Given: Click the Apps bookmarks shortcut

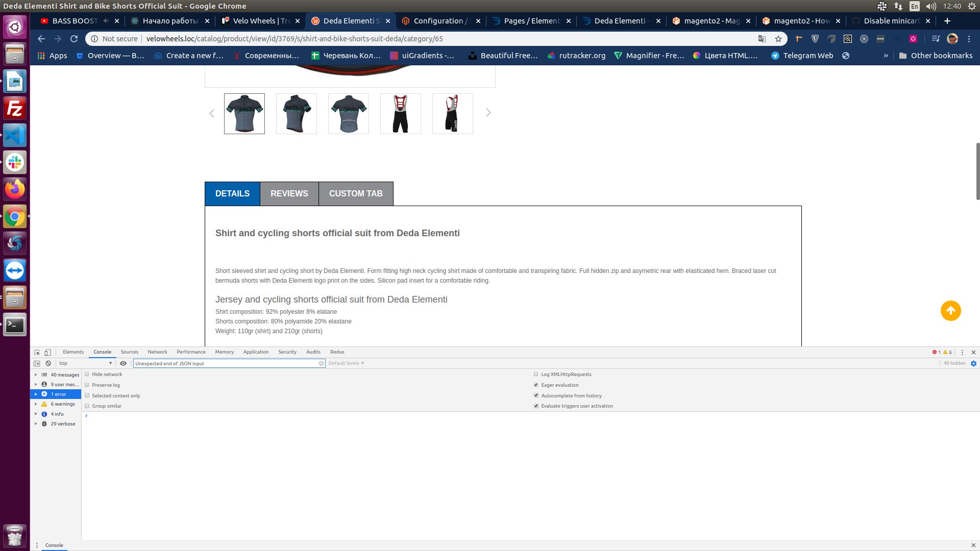Looking at the screenshot, I should (x=52, y=56).
